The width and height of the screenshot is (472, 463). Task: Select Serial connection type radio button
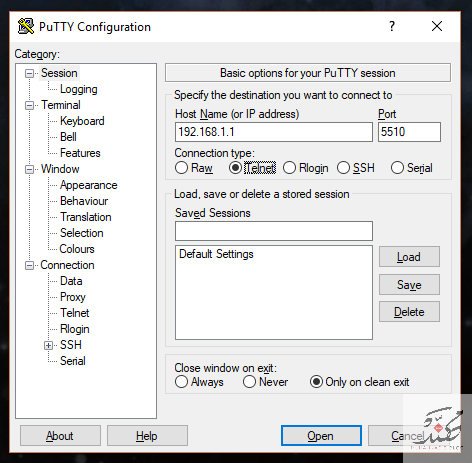point(397,168)
